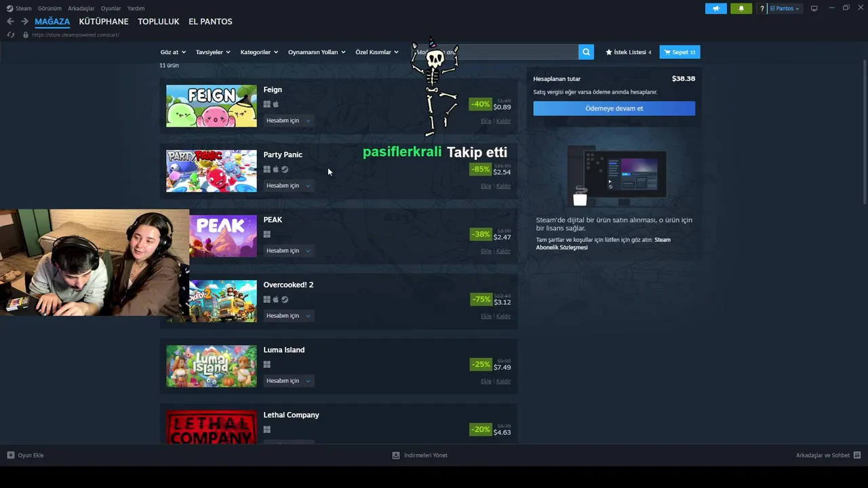This screenshot has width=868, height=488.
Task: Open the Party Panic 'Hesabım için' dropdown
Action: 288,186
